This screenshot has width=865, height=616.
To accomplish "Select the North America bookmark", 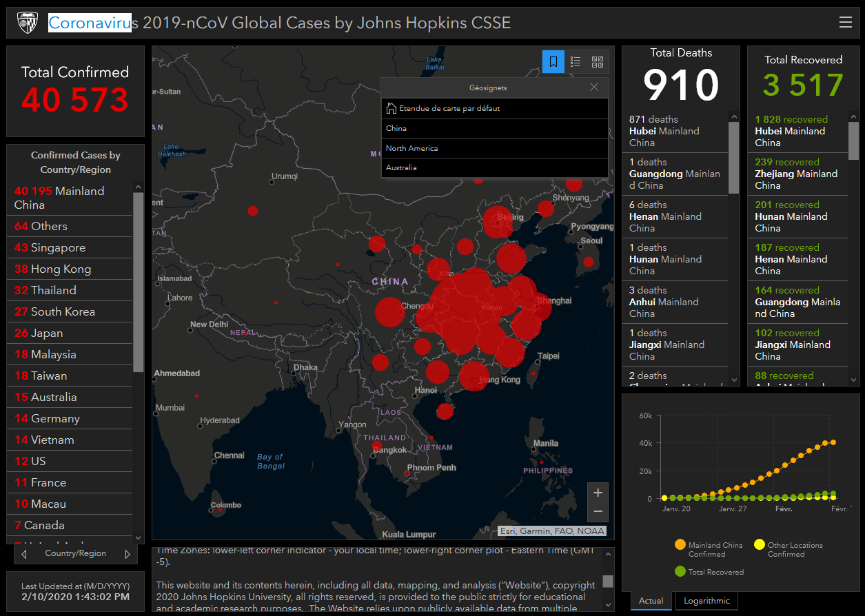I will [x=494, y=148].
